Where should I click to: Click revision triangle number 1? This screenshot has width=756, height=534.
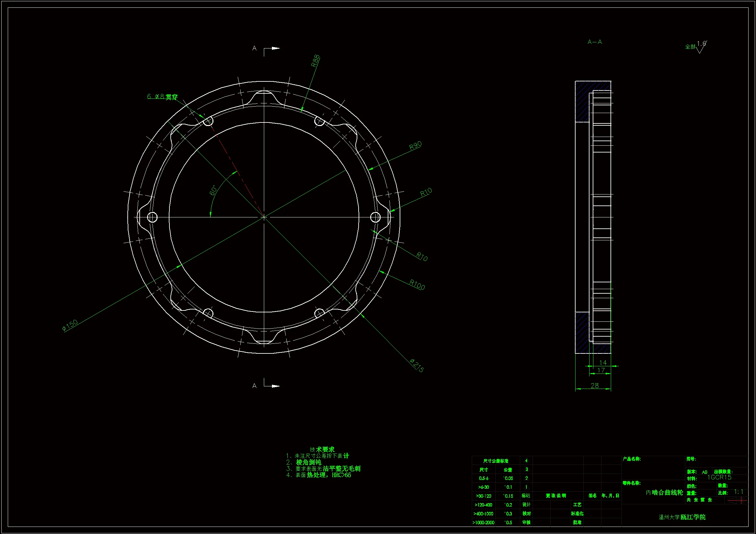click(526, 487)
